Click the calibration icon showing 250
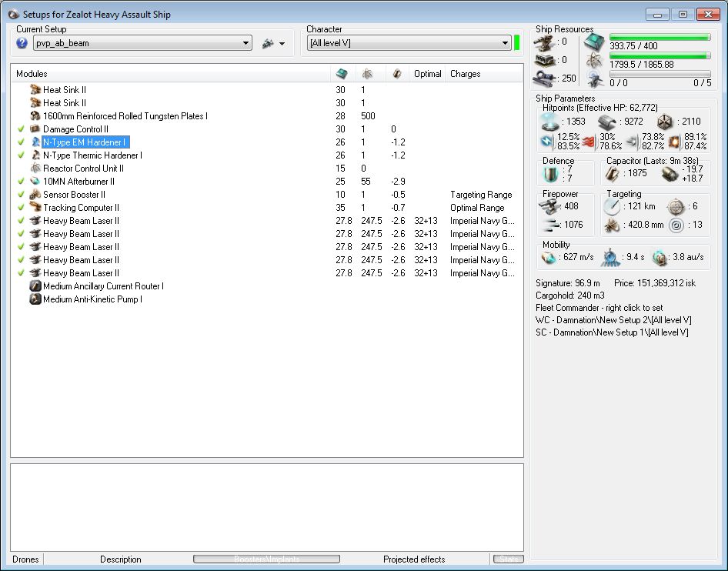The height and width of the screenshot is (571, 728). click(x=543, y=78)
